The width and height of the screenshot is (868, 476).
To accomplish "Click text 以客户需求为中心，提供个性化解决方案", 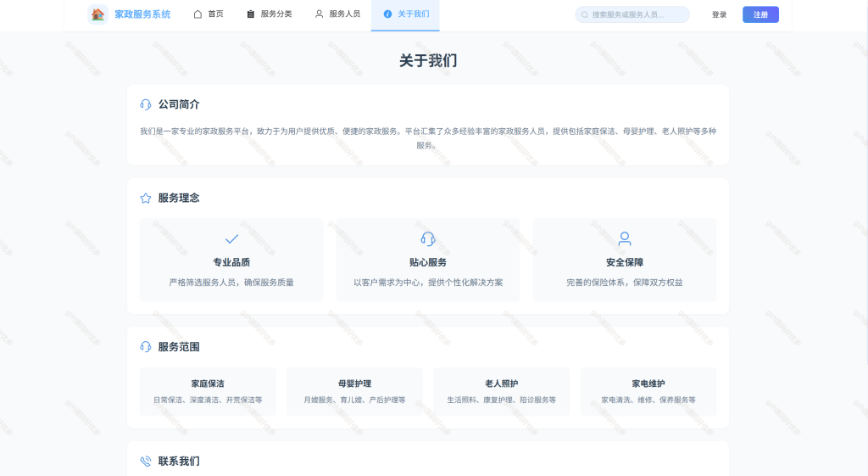I will point(428,282).
